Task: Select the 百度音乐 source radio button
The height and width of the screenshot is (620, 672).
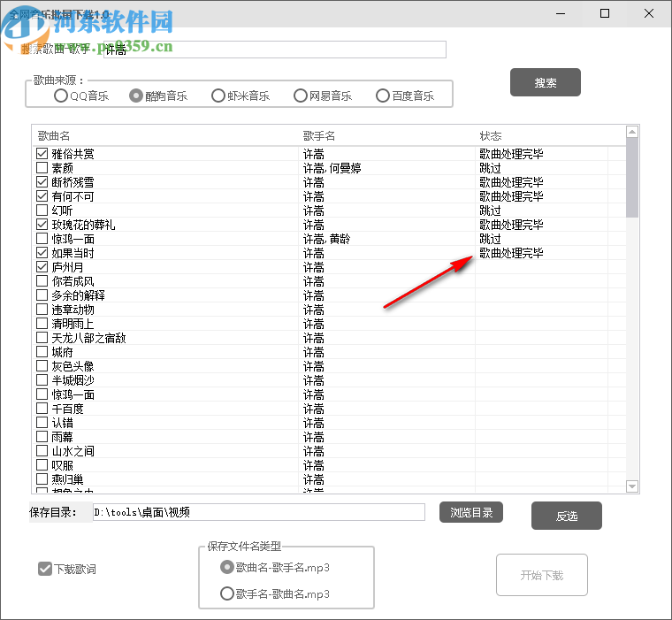Action: point(383,96)
